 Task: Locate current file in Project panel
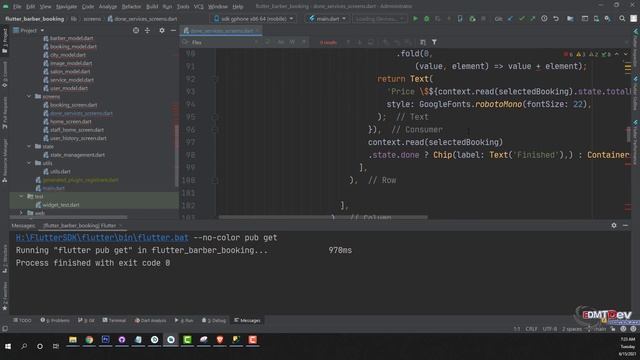click(136, 31)
